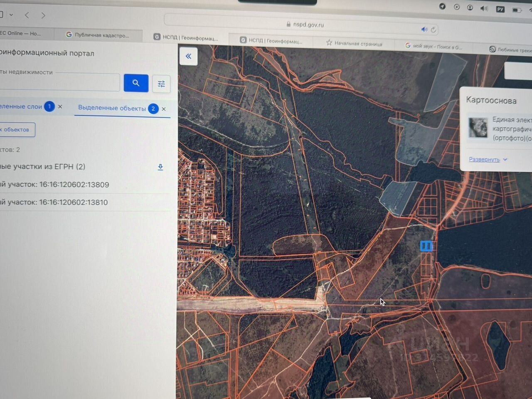532x399 pixels.
Task: Click the blue highlighted parcel on the map
Action: click(x=426, y=246)
